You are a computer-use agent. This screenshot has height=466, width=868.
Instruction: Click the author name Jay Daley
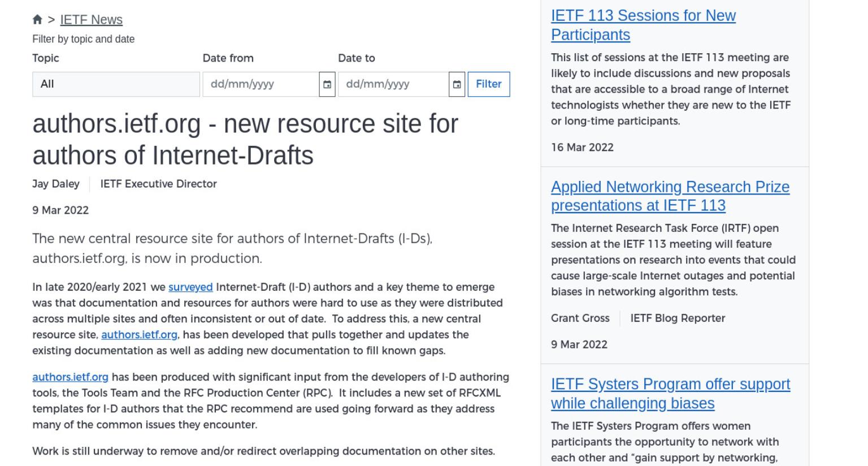(x=56, y=184)
